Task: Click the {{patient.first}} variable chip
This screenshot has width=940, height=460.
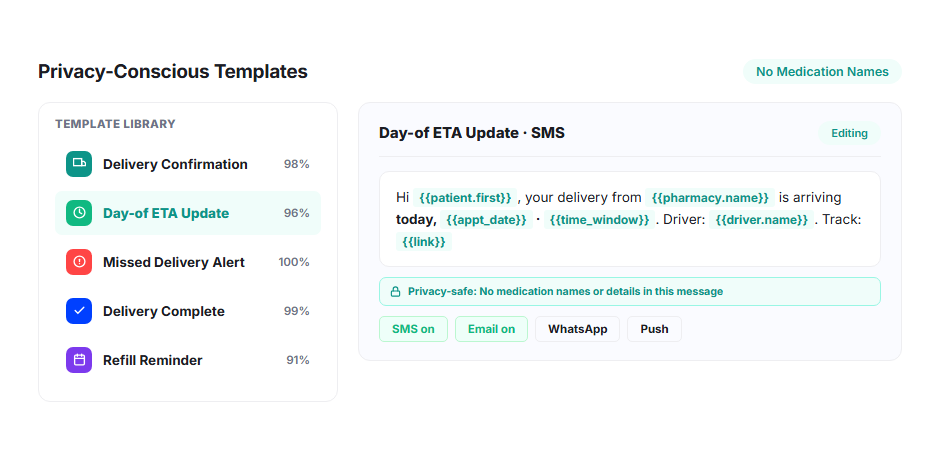Action: (465, 198)
